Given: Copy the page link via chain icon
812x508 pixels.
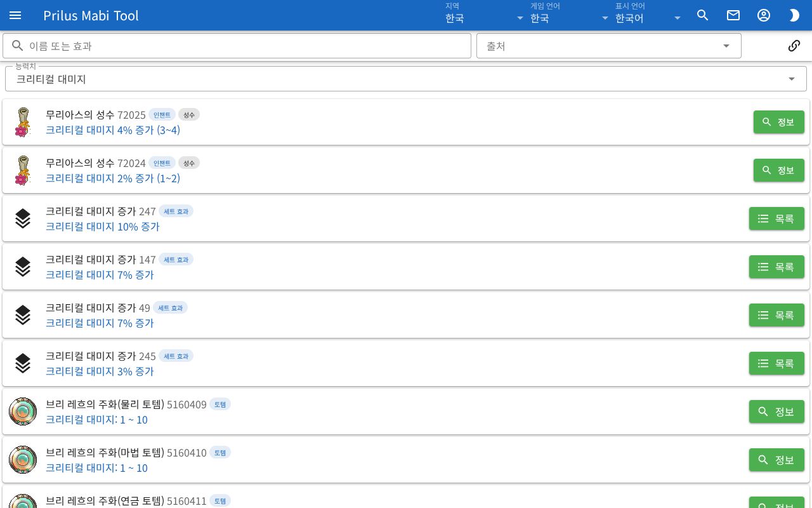Looking at the screenshot, I should coord(794,46).
